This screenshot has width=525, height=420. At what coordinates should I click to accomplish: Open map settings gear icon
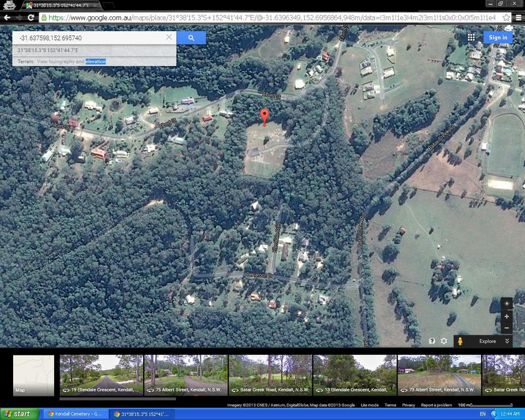(x=444, y=341)
